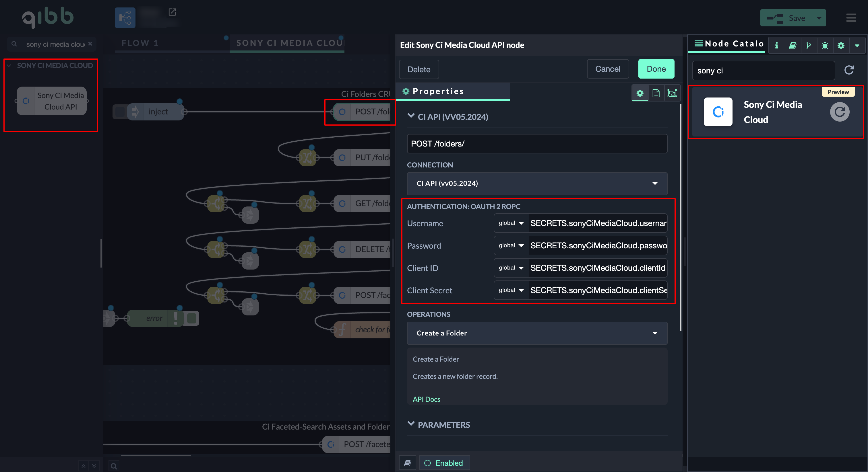Collapse the PARAMETERS section

[x=411, y=424]
